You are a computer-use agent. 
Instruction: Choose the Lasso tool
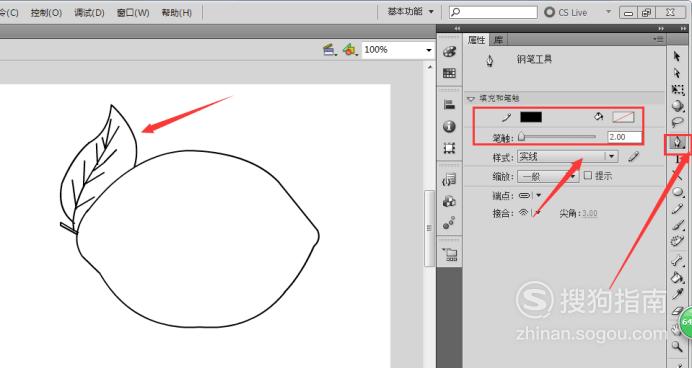click(x=677, y=122)
